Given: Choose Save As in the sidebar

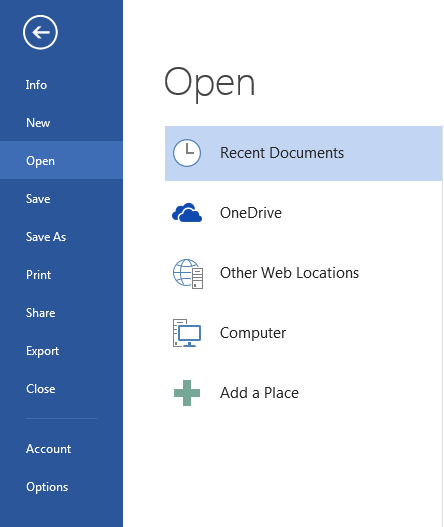Looking at the screenshot, I should pyautogui.click(x=61, y=237).
